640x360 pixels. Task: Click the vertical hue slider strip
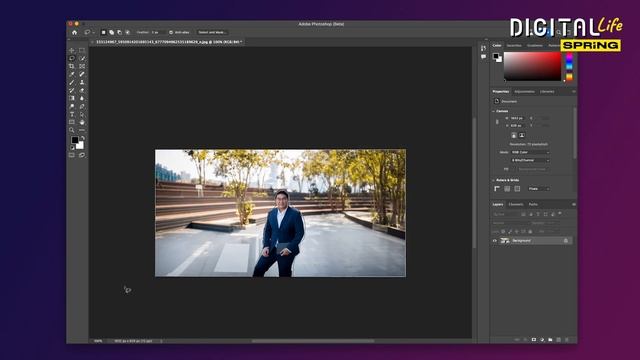[569, 66]
